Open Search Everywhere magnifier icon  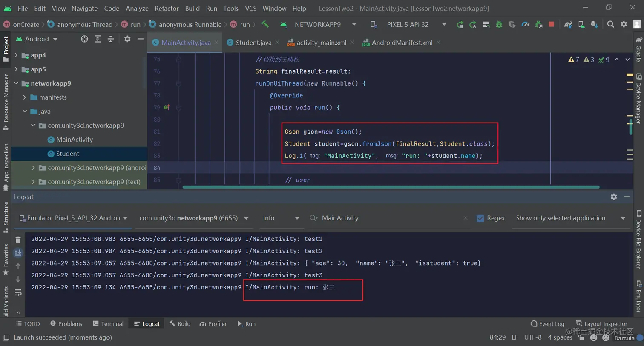(x=611, y=25)
